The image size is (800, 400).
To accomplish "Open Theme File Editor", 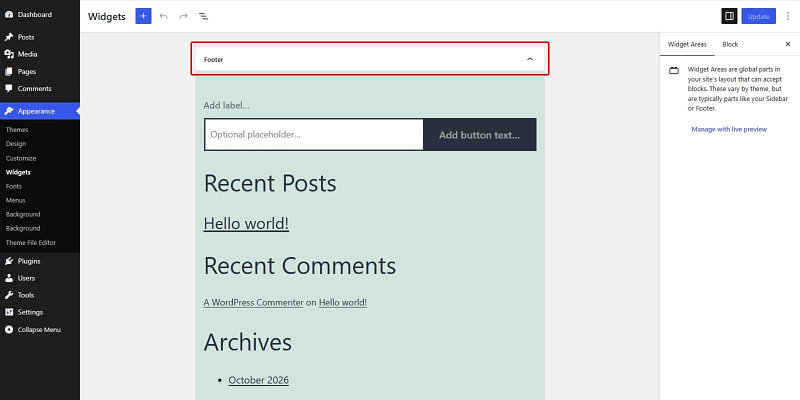I will click(x=31, y=243).
